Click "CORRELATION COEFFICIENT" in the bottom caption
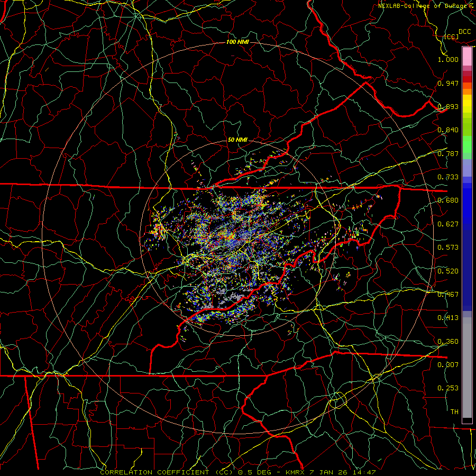 click(x=154, y=472)
